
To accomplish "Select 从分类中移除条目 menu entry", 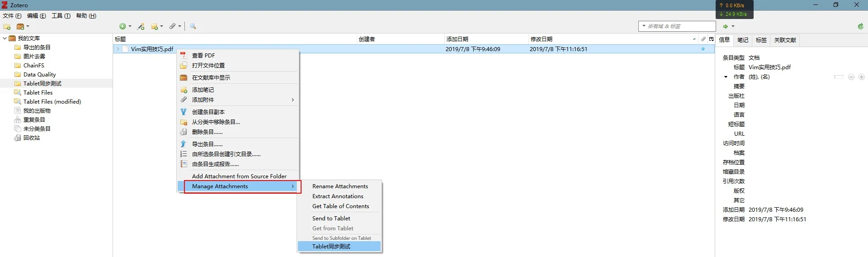I will 238,122.
